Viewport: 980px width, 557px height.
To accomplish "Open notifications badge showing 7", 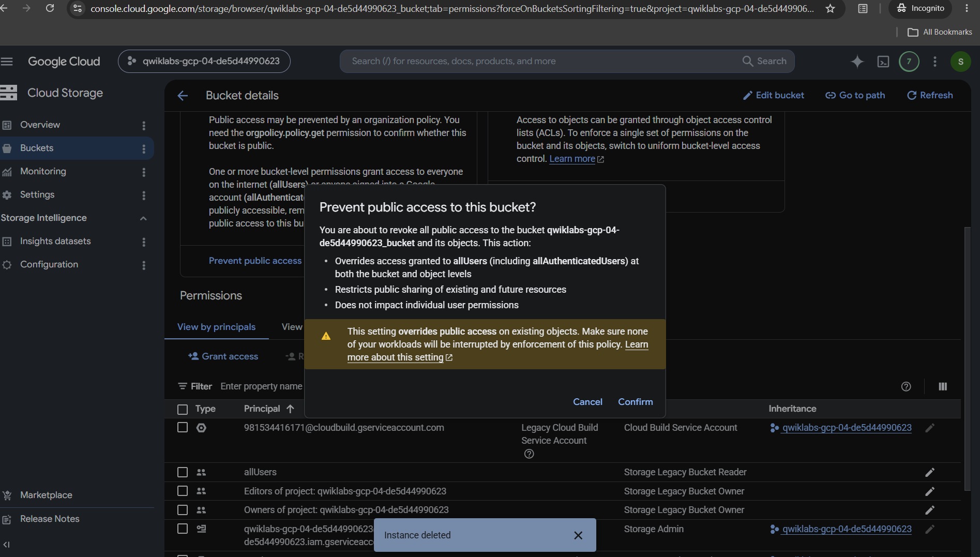I will click(909, 62).
